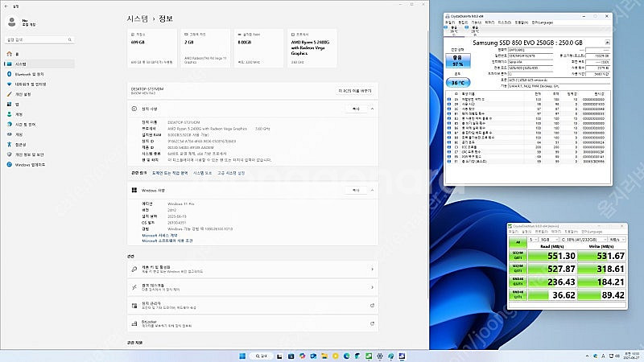Viewport: 644px width, 362px height.
Task: Open Accessibility (접근성) in Settings sidebar
Action: click(39, 145)
